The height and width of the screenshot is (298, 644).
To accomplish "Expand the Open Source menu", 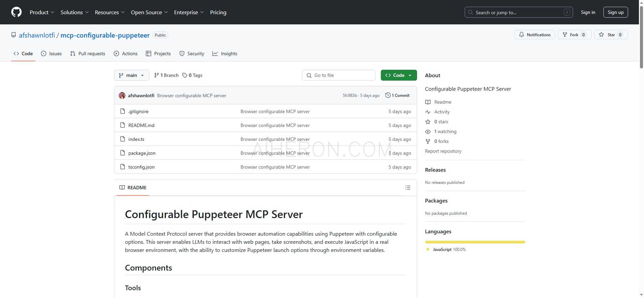I will pyautogui.click(x=149, y=12).
